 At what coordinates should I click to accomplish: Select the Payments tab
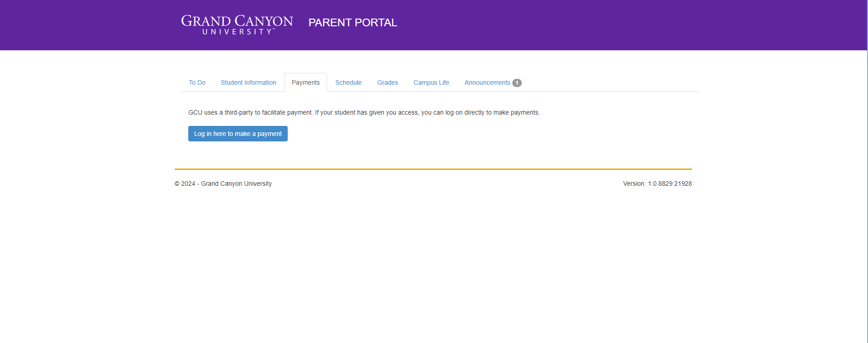tap(306, 82)
